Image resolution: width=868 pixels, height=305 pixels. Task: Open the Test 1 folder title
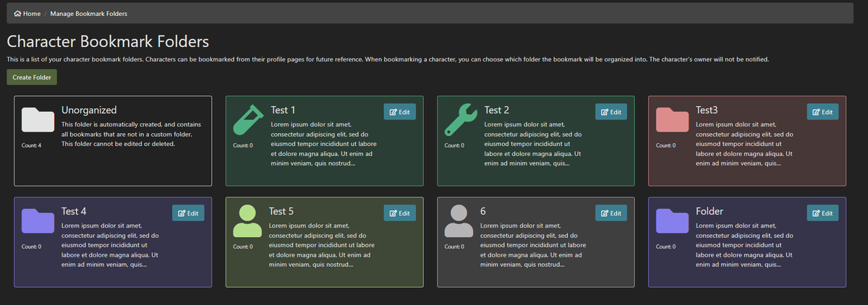pos(283,110)
